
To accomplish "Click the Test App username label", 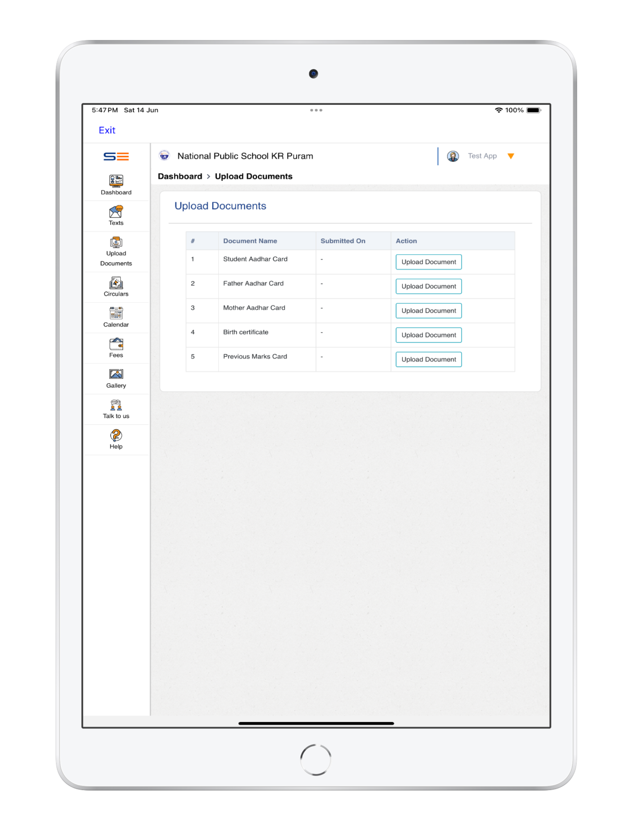I will 482,156.
